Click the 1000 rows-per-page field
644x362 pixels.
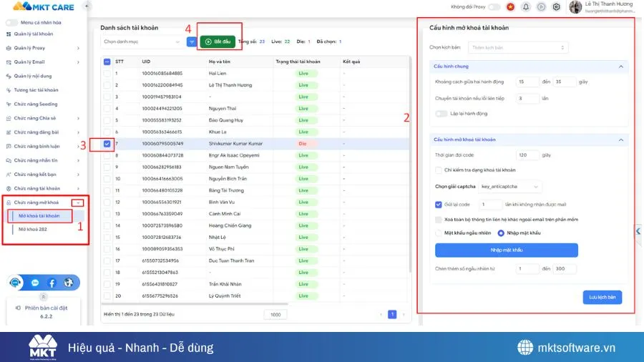(275, 315)
